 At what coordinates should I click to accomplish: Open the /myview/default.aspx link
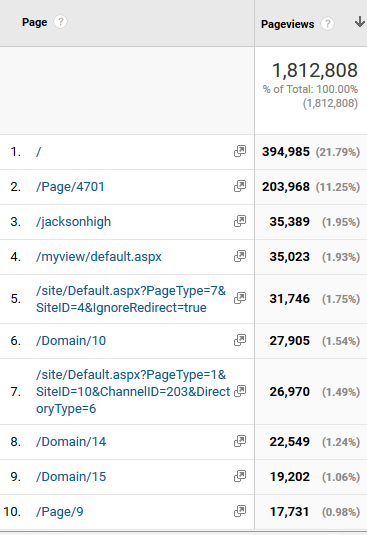point(99,257)
